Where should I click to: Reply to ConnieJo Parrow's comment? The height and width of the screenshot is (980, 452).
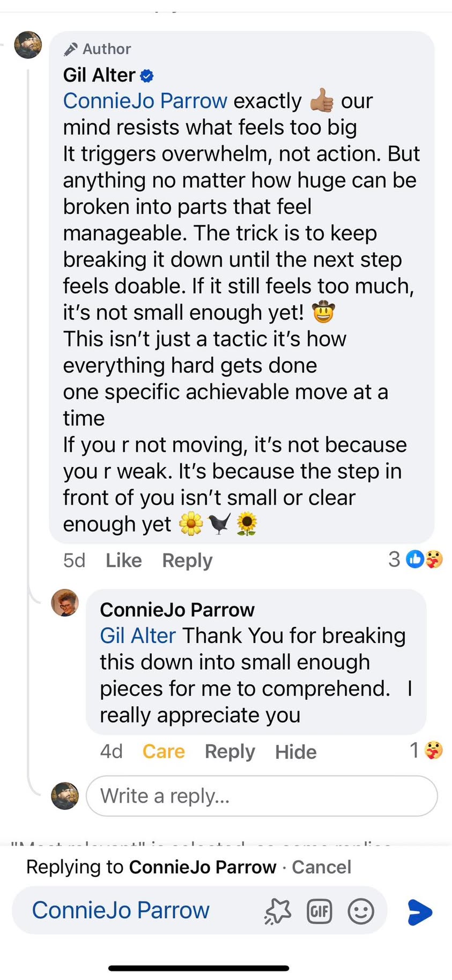click(230, 751)
